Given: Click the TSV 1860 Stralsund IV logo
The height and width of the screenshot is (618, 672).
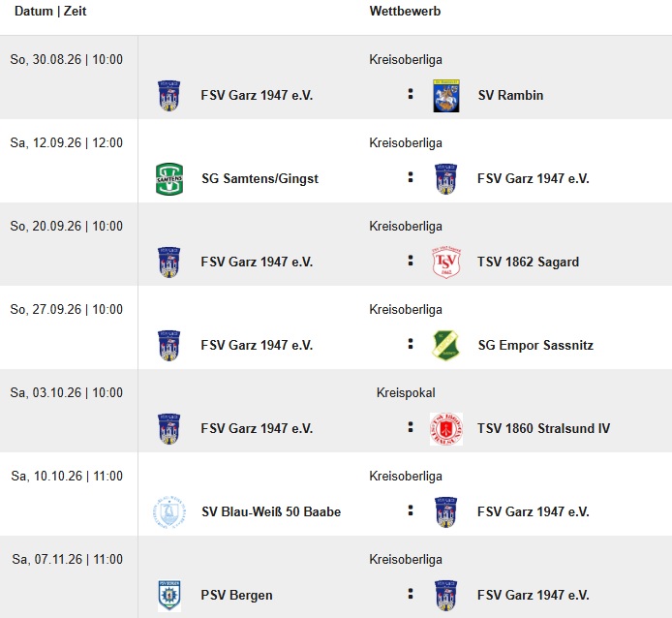Looking at the screenshot, I should click(446, 429).
